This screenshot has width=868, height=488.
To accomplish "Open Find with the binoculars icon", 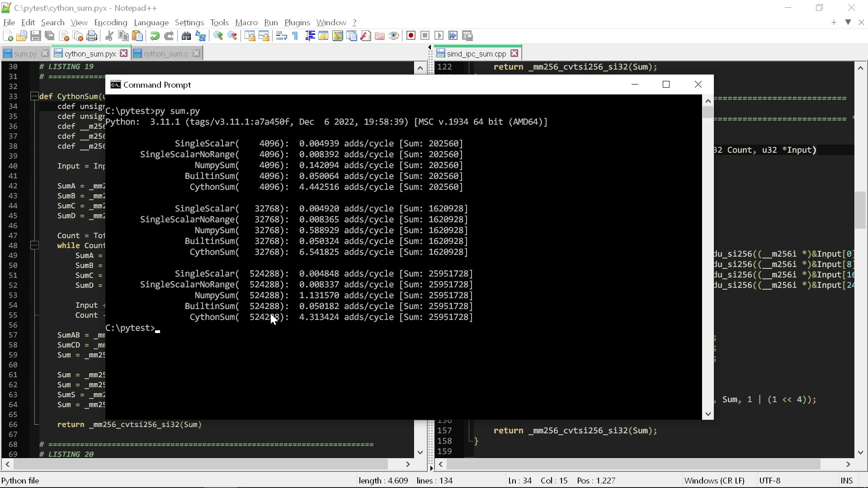I will (x=186, y=36).
